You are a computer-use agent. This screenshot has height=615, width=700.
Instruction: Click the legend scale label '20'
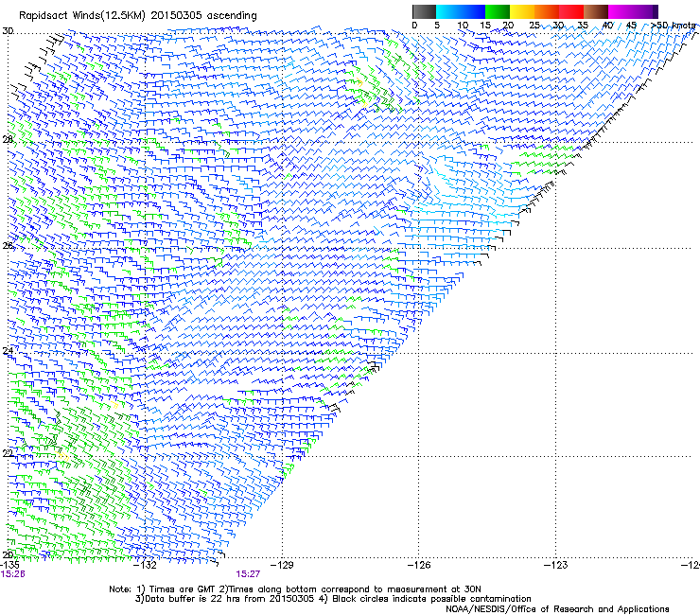pyautogui.click(x=508, y=26)
